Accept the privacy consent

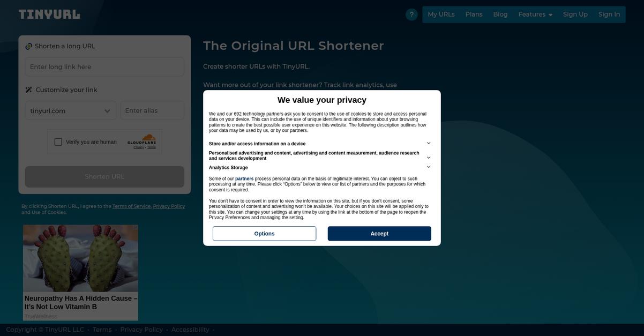click(379, 234)
